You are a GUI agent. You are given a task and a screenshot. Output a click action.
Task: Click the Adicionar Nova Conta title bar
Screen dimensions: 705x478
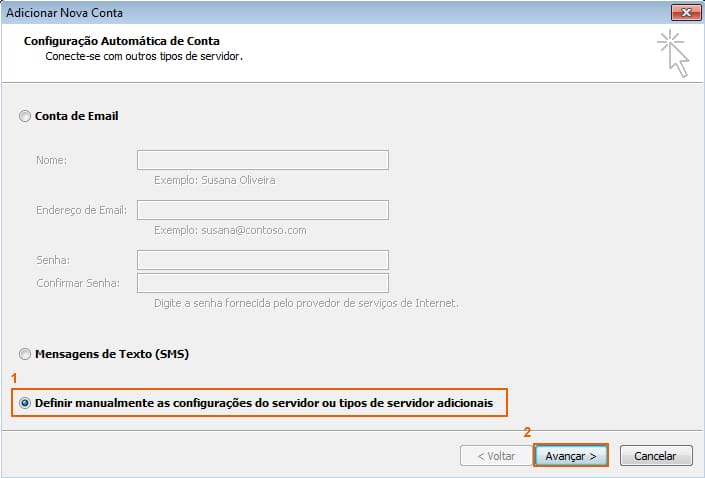point(300,12)
